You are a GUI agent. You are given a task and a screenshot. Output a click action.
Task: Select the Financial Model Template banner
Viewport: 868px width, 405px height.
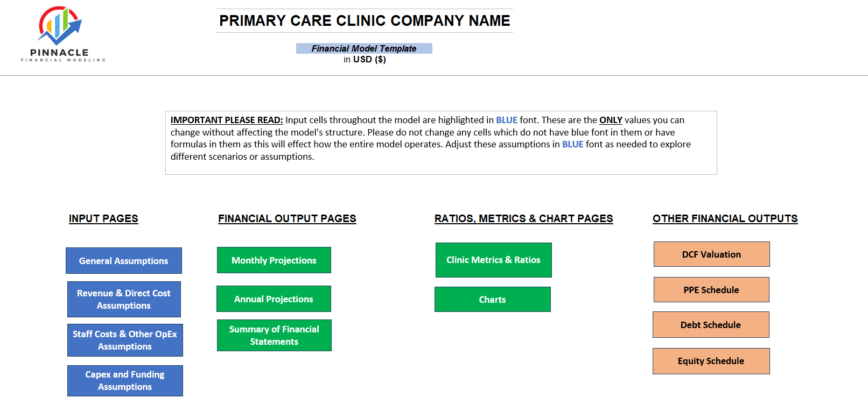[x=364, y=48]
